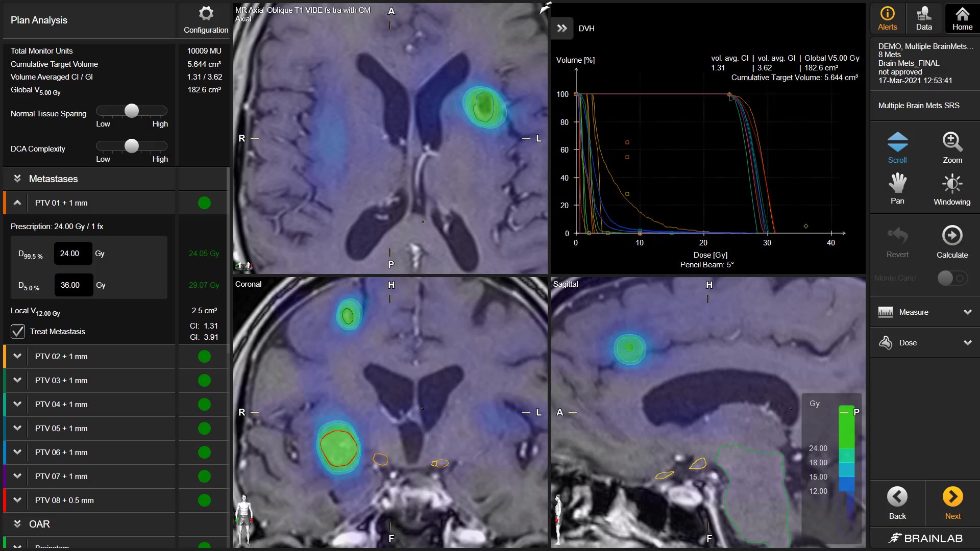This screenshot has height=551, width=980.
Task: Click the Next arrow button
Action: pos(952,496)
